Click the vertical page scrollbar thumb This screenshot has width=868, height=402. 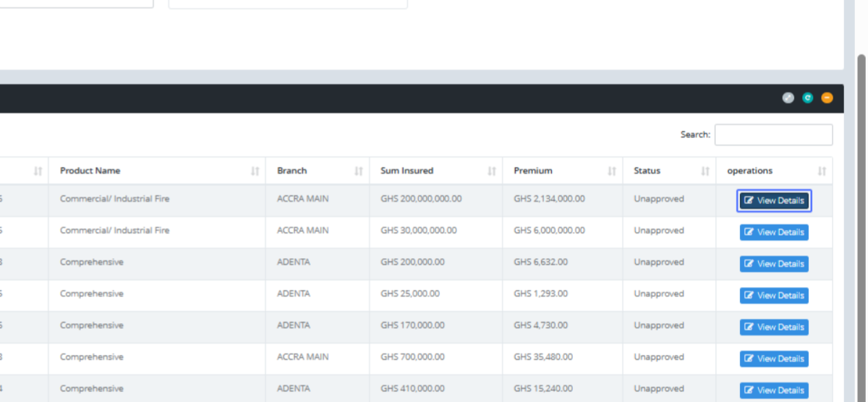tap(861, 217)
